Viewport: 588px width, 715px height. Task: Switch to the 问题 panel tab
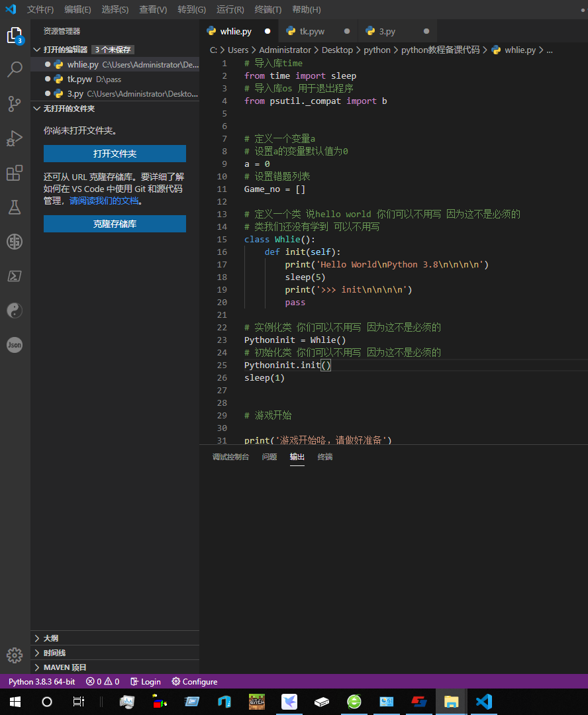[x=269, y=456]
